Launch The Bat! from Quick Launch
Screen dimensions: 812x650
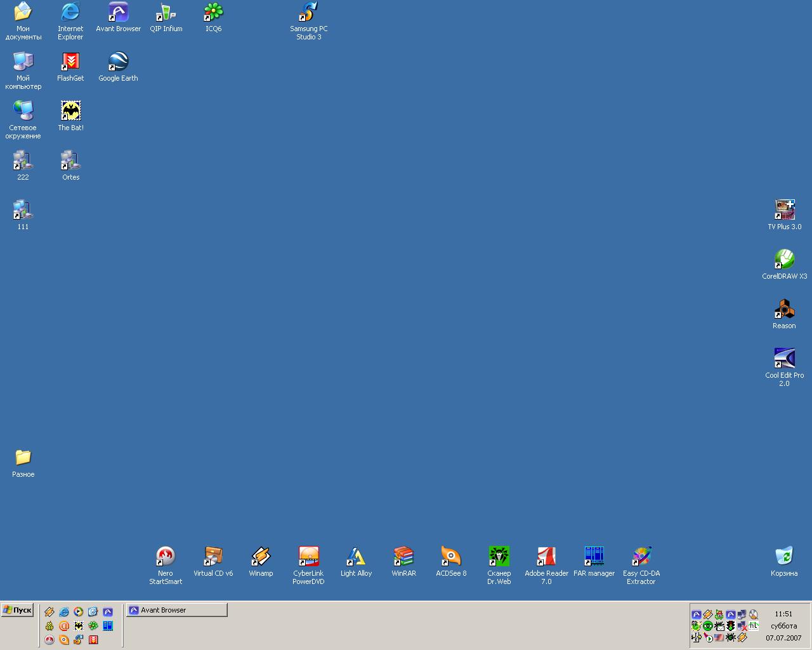pyautogui.click(x=79, y=626)
